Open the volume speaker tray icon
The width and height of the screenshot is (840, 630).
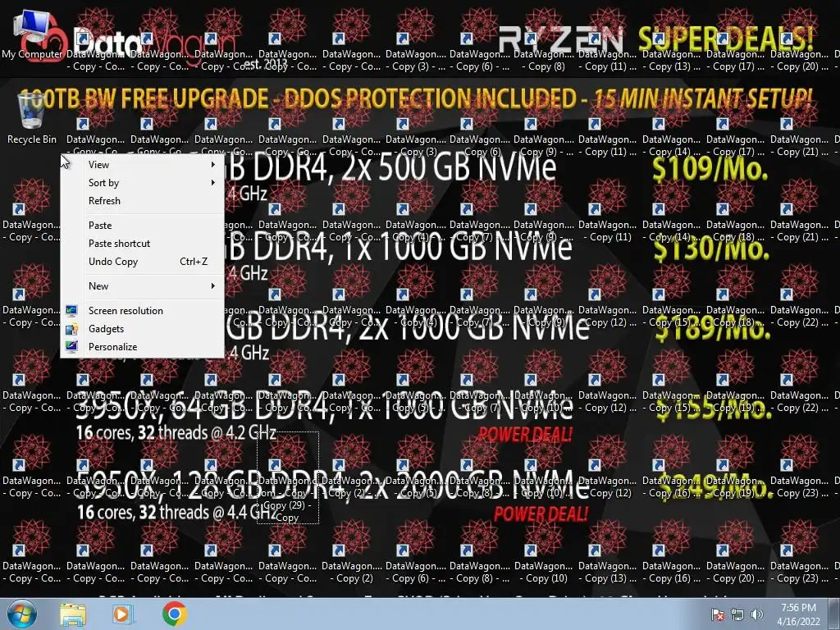point(756,614)
